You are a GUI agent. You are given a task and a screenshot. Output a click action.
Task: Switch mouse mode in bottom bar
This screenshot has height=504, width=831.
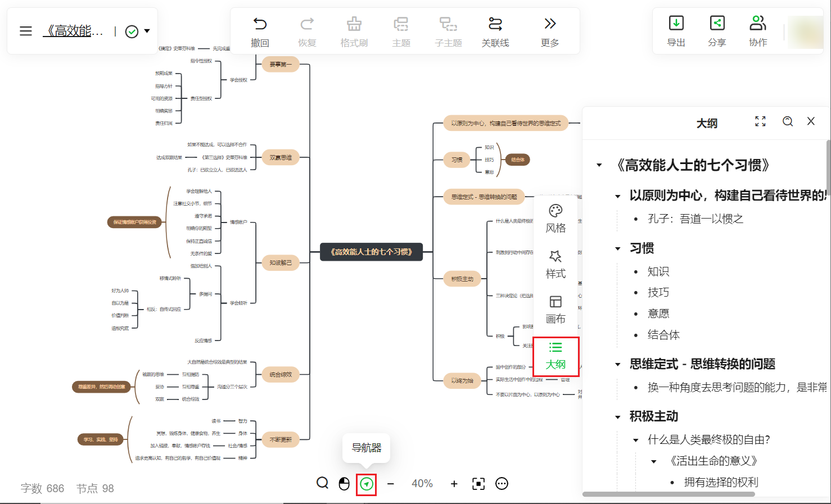pos(344,483)
